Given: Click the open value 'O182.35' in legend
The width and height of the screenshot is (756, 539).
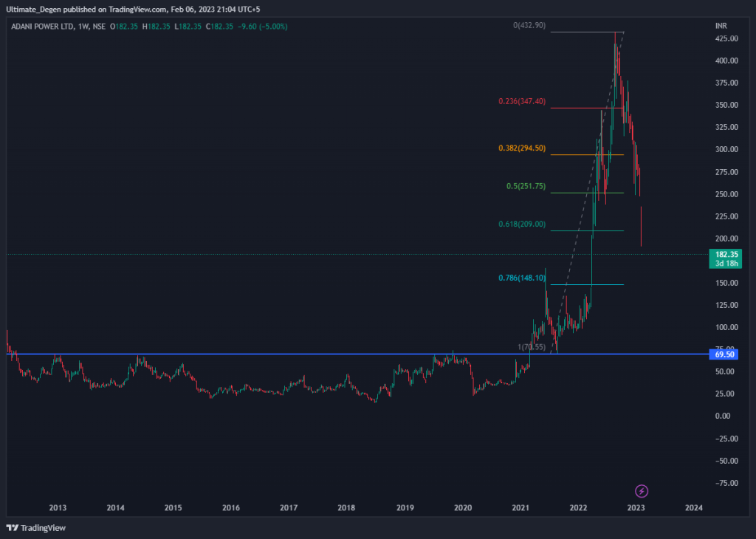Looking at the screenshot, I should pos(124,27).
